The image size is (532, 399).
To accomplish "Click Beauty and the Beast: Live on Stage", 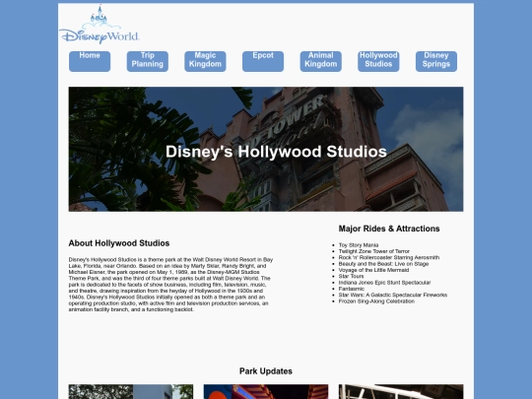I will point(383,264).
